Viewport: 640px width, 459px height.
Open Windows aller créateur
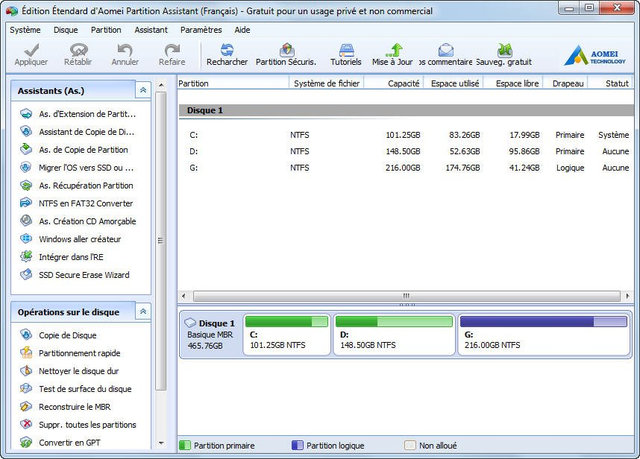(x=70, y=239)
